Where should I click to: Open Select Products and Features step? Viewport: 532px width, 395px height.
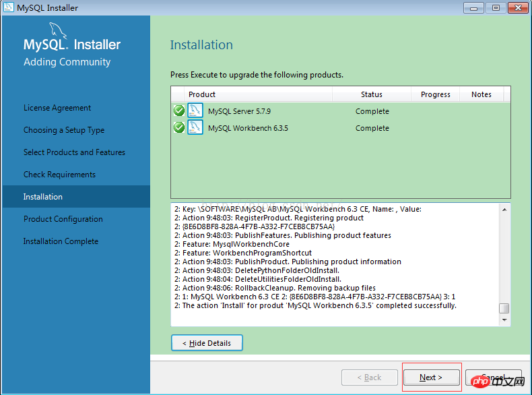click(x=74, y=152)
